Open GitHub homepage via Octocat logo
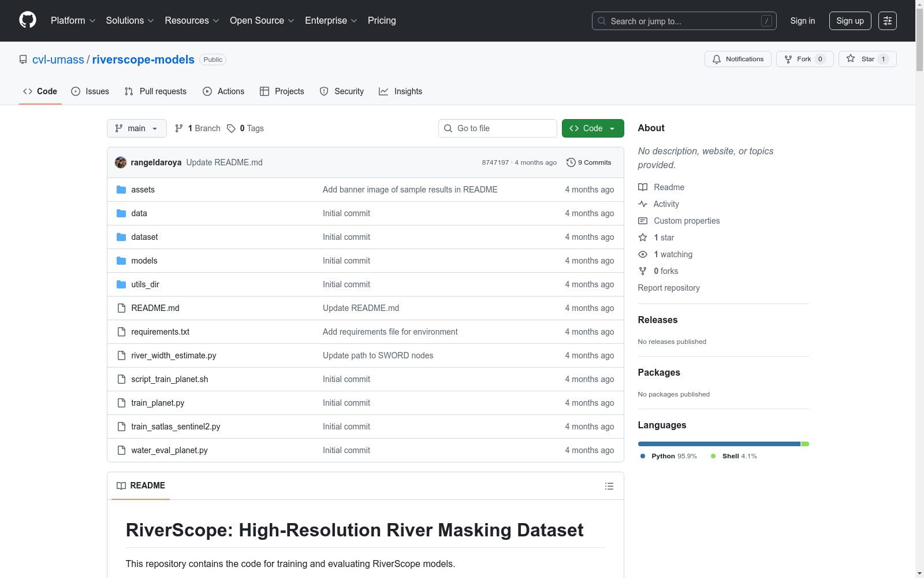 (x=28, y=20)
